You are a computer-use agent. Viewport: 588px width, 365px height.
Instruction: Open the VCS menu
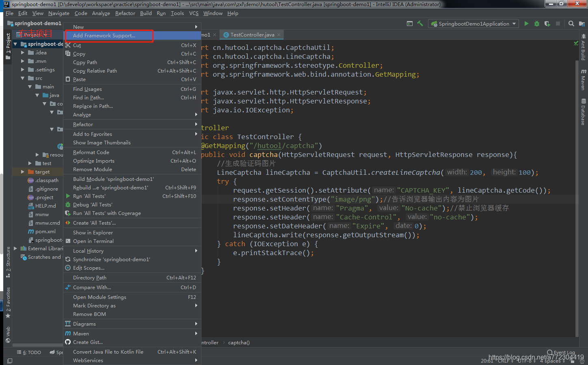pos(194,13)
